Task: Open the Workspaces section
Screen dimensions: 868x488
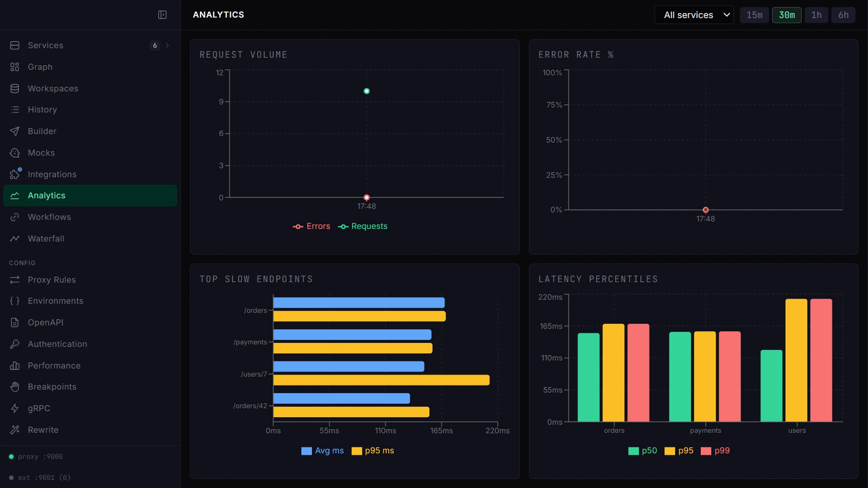Action: point(90,88)
